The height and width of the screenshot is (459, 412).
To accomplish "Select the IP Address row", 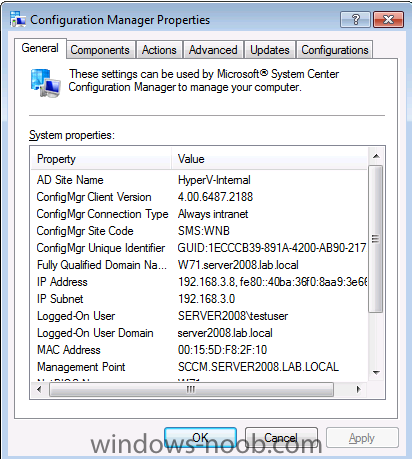I will point(199,282).
